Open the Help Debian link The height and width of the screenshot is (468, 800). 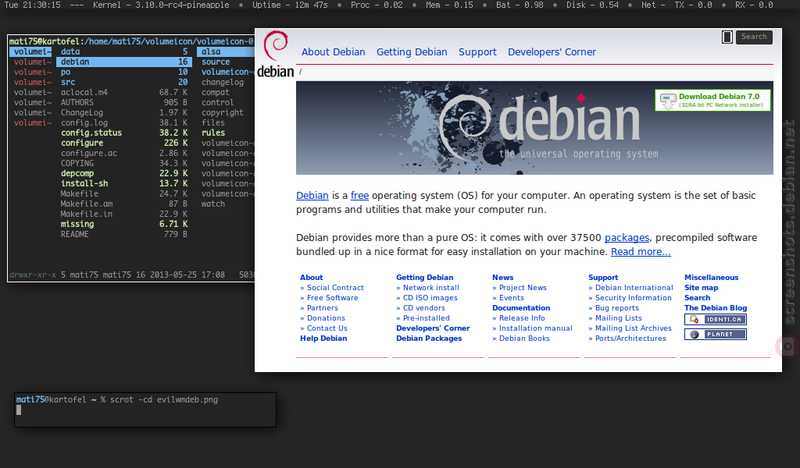323,338
